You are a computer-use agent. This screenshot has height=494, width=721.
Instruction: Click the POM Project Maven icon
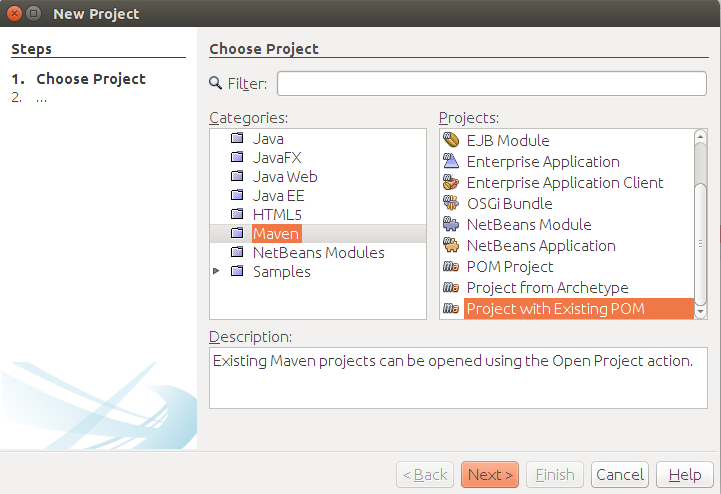click(451, 267)
